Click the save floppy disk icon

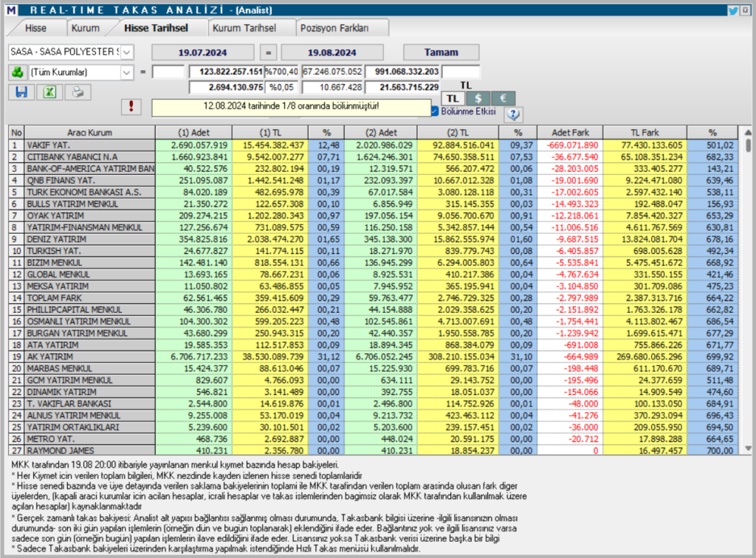click(x=21, y=92)
